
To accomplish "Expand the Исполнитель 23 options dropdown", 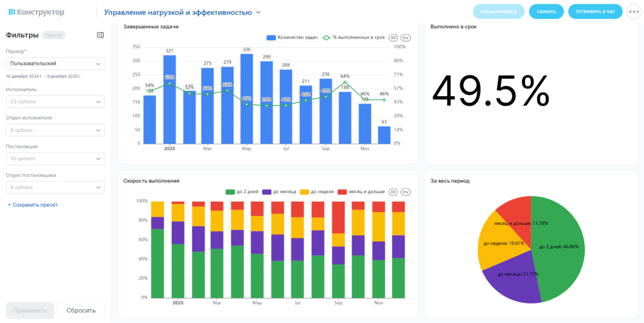I will pos(55,101).
